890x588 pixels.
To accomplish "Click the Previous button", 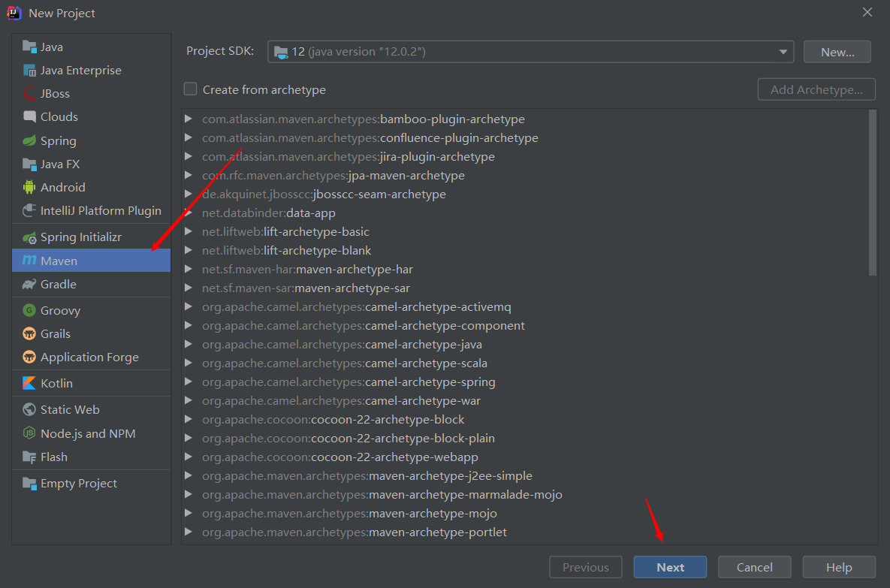I will click(586, 567).
